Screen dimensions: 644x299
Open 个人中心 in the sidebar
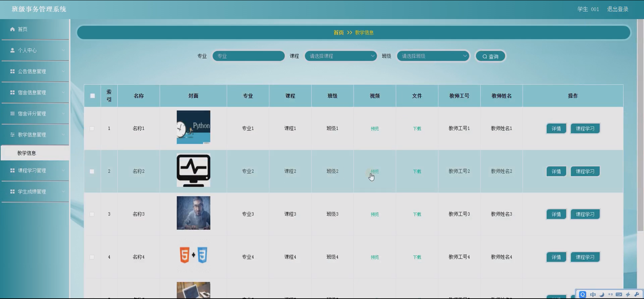click(x=35, y=50)
